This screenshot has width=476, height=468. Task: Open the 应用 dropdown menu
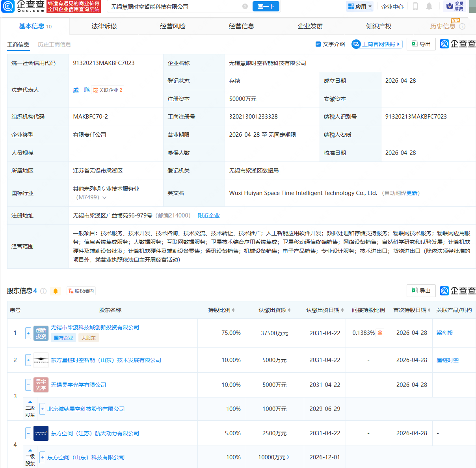pyautogui.click(x=360, y=6)
